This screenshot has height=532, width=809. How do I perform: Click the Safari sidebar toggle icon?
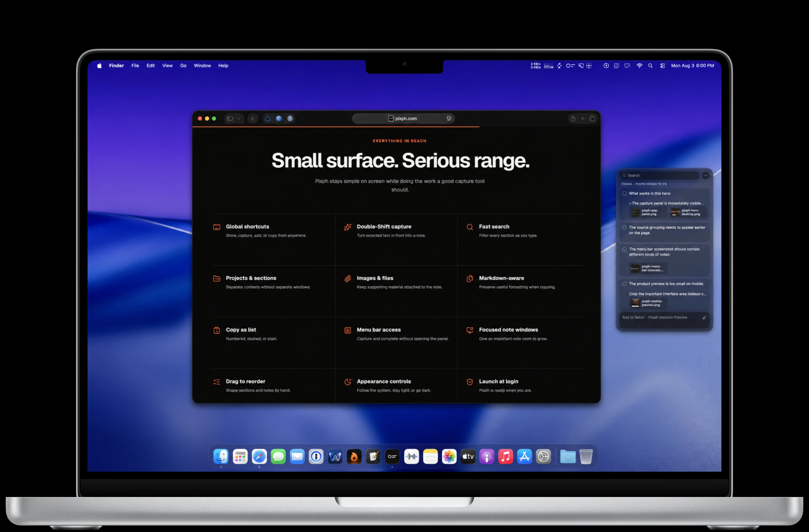tap(230, 119)
